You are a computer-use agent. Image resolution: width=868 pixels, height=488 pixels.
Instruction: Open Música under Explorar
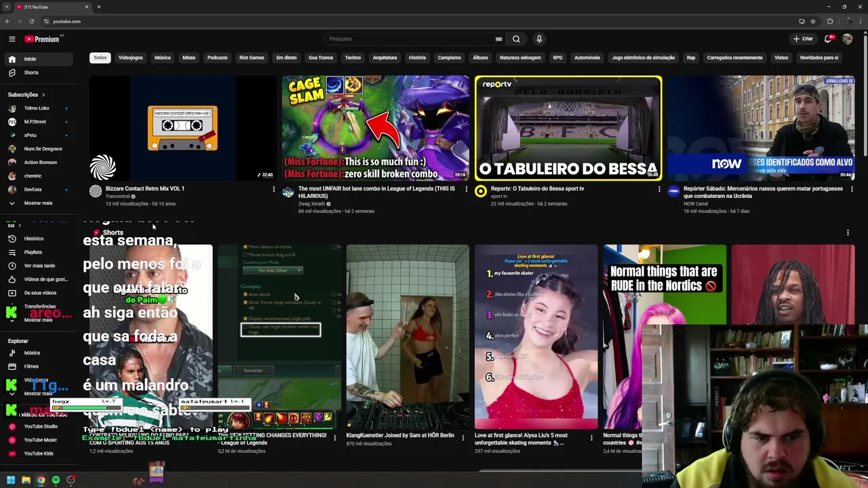(x=32, y=353)
